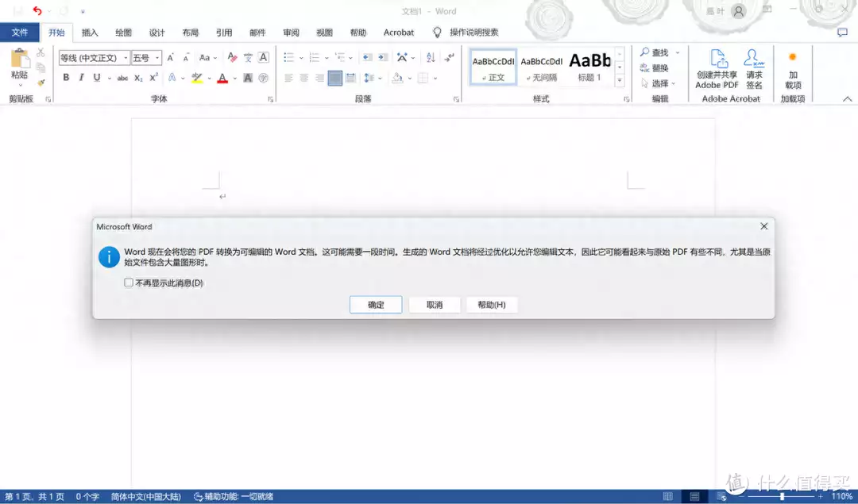Open the font name dropdown 等线 (中文正文)
Screen dimensions: 858x504
pos(94,58)
